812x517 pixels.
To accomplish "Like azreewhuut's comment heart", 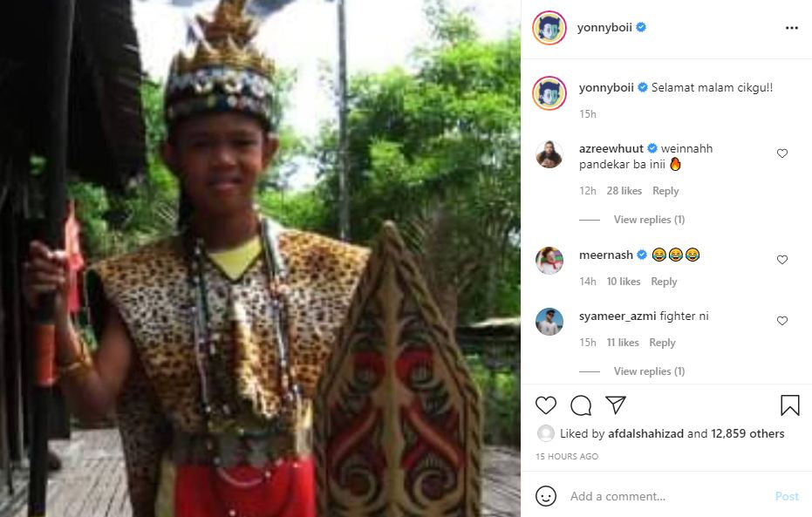I will point(782,153).
